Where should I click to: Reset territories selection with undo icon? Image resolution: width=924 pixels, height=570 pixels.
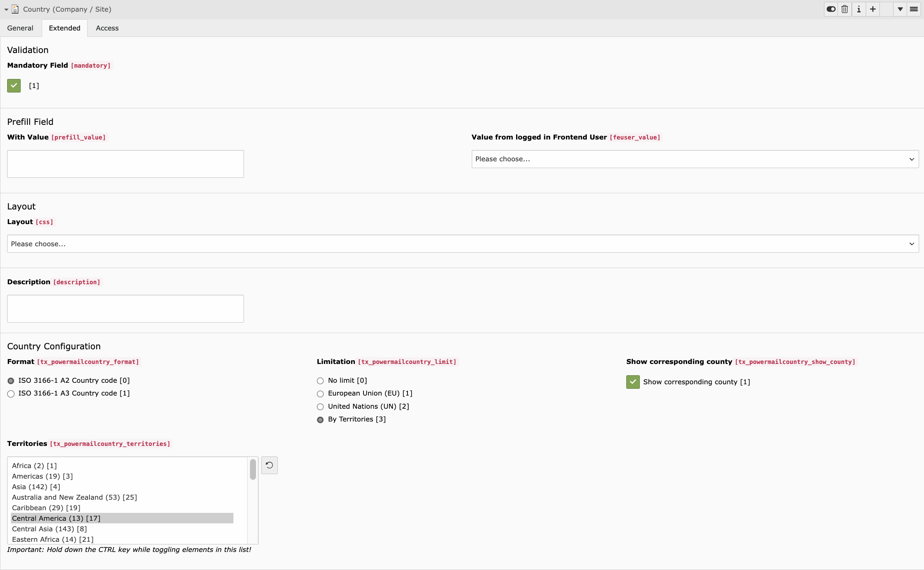tap(269, 465)
